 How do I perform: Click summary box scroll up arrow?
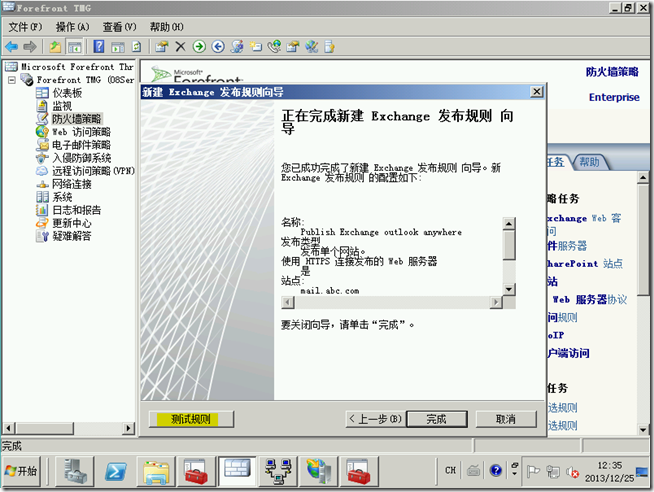[509, 224]
